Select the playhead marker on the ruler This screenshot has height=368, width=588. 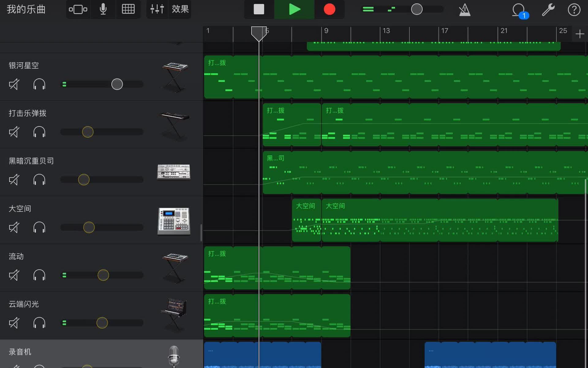click(x=259, y=34)
